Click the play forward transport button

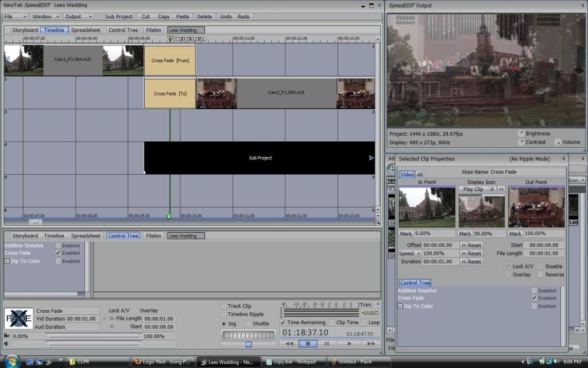(349, 344)
